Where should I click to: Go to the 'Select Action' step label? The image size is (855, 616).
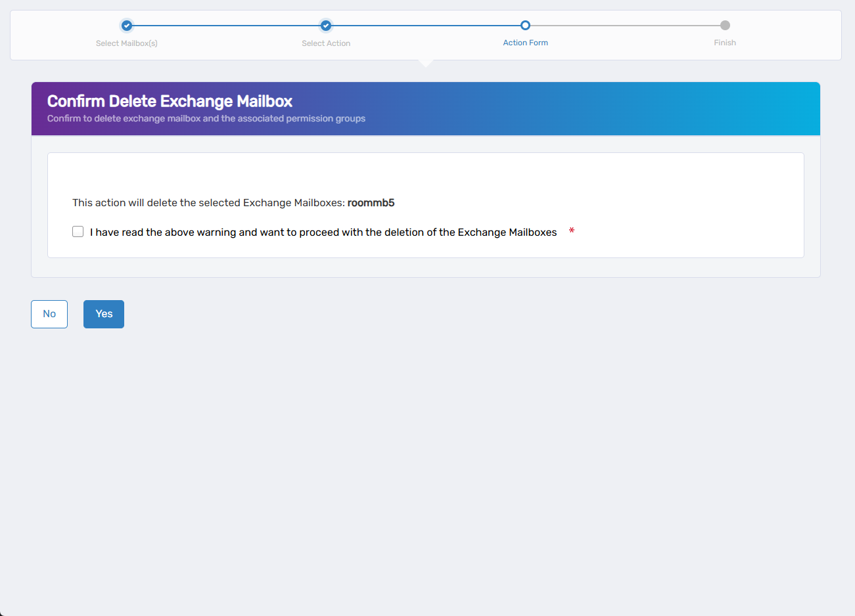326,43
